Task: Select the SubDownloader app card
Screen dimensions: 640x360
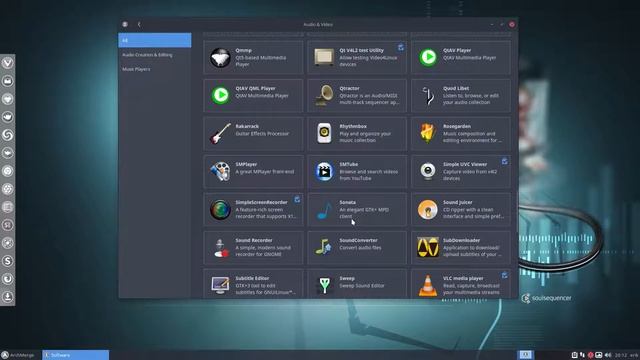Action: pos(461,247)
